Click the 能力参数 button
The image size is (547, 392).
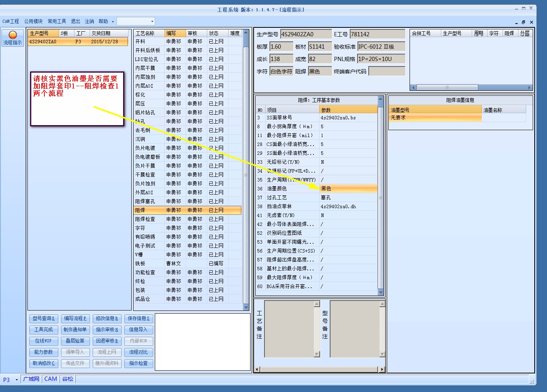(x=44, y=352)
